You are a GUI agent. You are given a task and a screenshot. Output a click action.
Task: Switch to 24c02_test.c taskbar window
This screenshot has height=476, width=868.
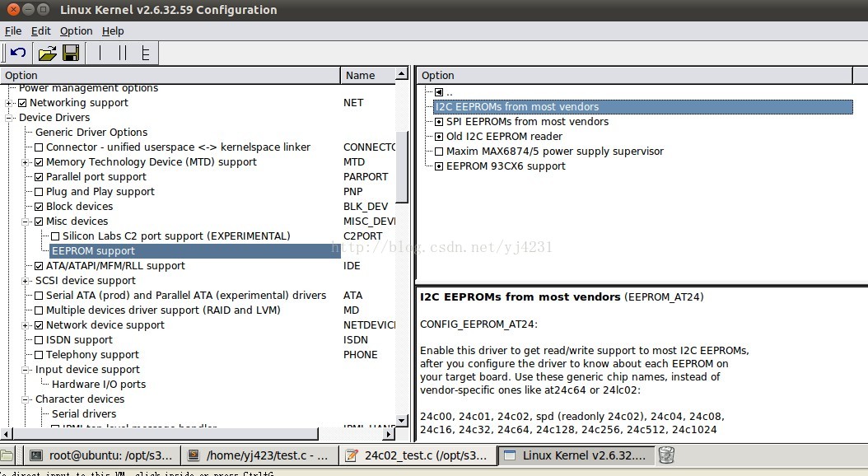click(418, 455)
